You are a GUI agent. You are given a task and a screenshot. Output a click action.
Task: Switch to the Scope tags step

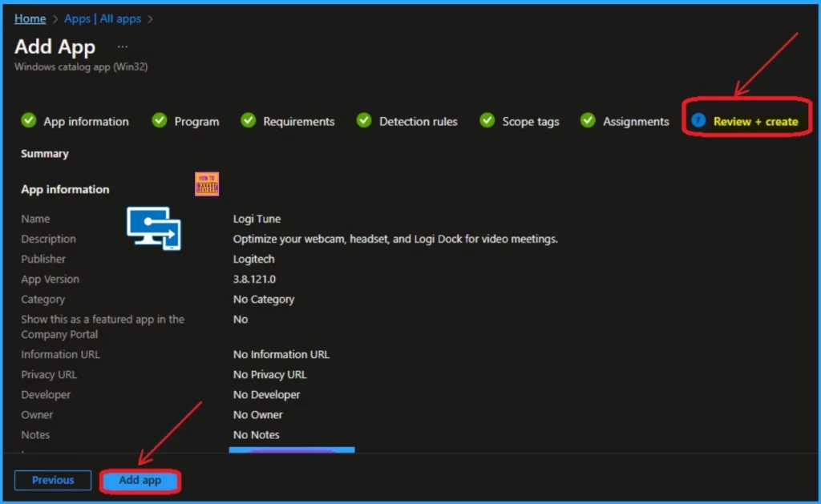520,122
